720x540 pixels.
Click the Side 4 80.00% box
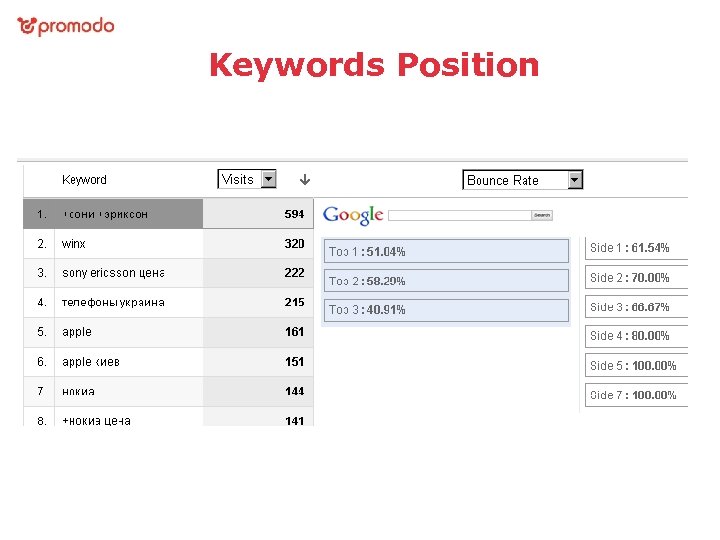(x=636, y=336)
